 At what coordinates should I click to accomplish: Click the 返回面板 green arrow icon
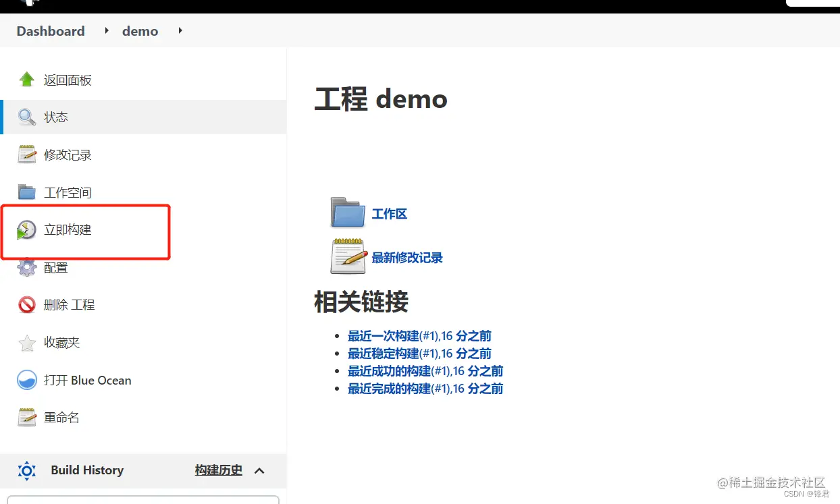[x=26, y=79]
